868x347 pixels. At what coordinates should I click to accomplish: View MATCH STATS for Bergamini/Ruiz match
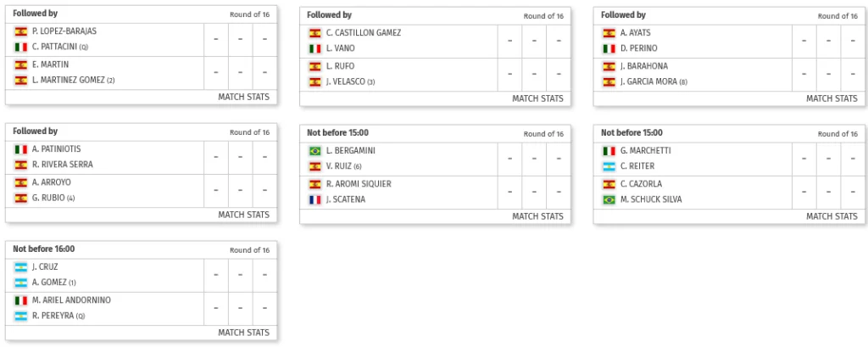(537, 216)
